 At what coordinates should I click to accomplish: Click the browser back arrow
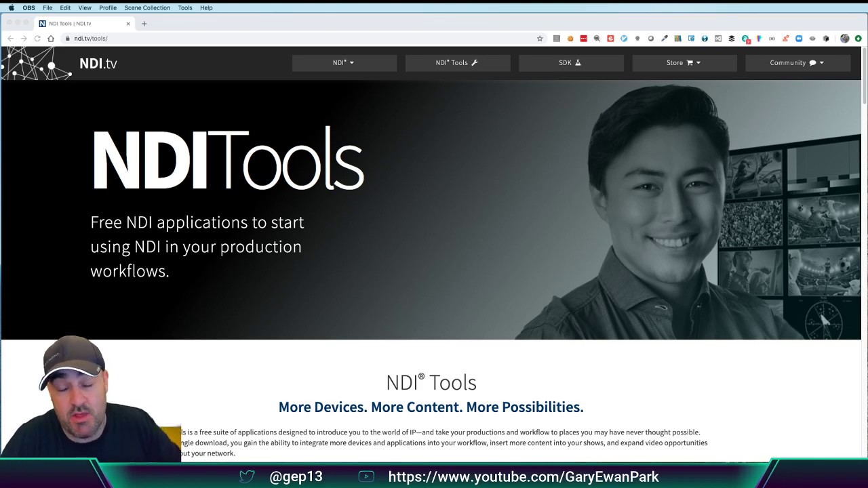(10, 39)
